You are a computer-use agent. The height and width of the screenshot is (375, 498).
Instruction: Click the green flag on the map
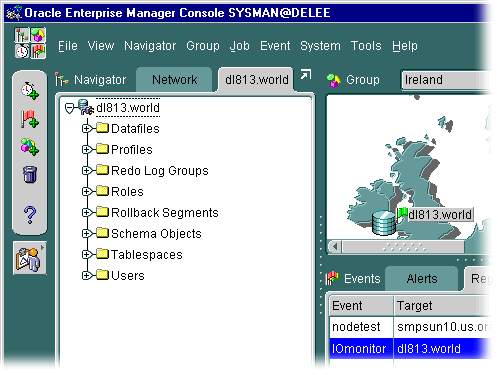click(403, 213)
